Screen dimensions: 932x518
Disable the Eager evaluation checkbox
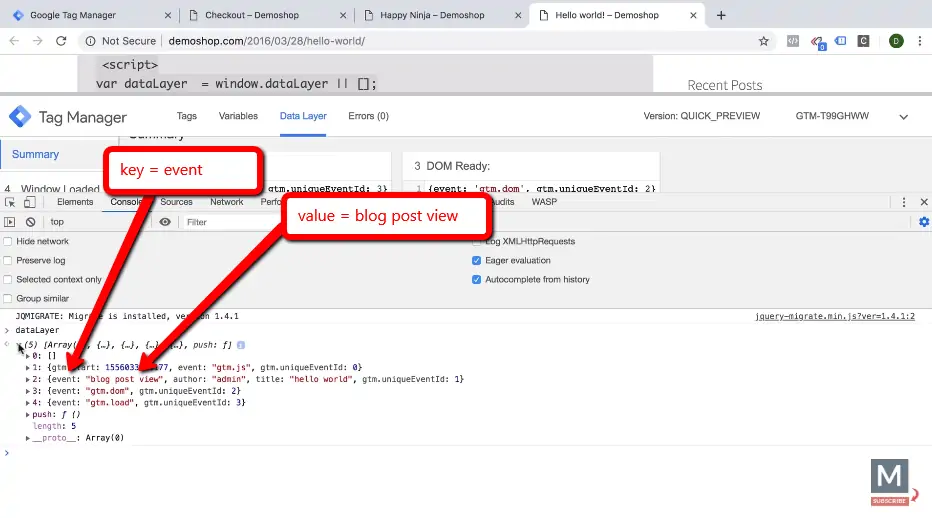tap(477, 261)
